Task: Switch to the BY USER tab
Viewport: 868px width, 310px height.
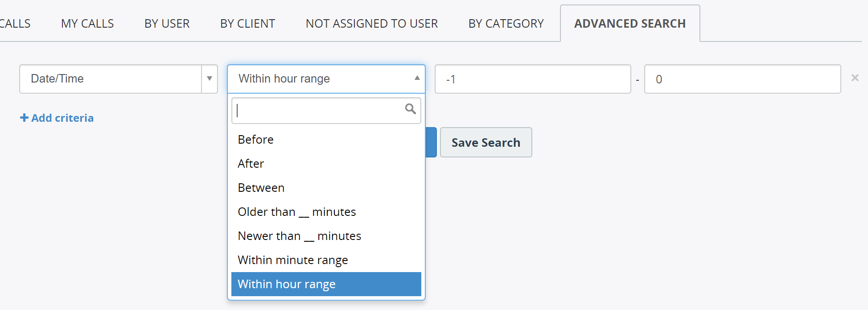Action: tap(167, 24)
